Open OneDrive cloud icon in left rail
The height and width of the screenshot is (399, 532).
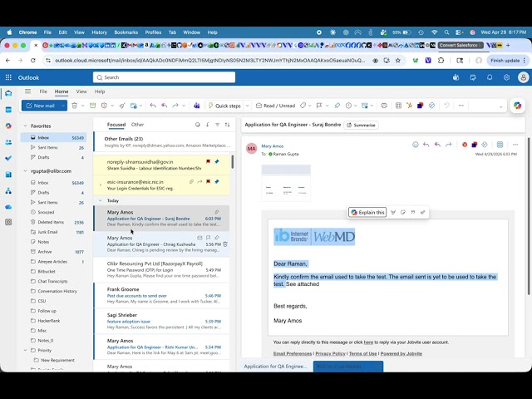pyautogui.click(x=8, y=207)
